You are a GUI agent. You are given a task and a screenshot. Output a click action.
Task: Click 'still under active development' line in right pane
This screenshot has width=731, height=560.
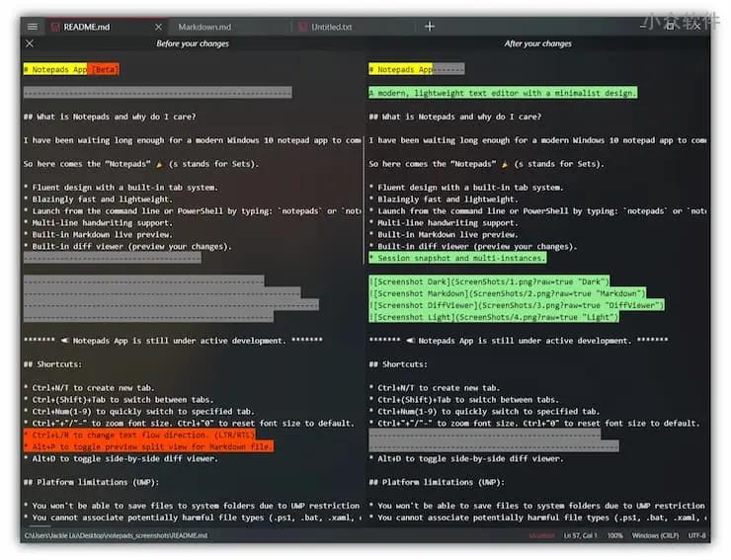[x=519, y=341]
